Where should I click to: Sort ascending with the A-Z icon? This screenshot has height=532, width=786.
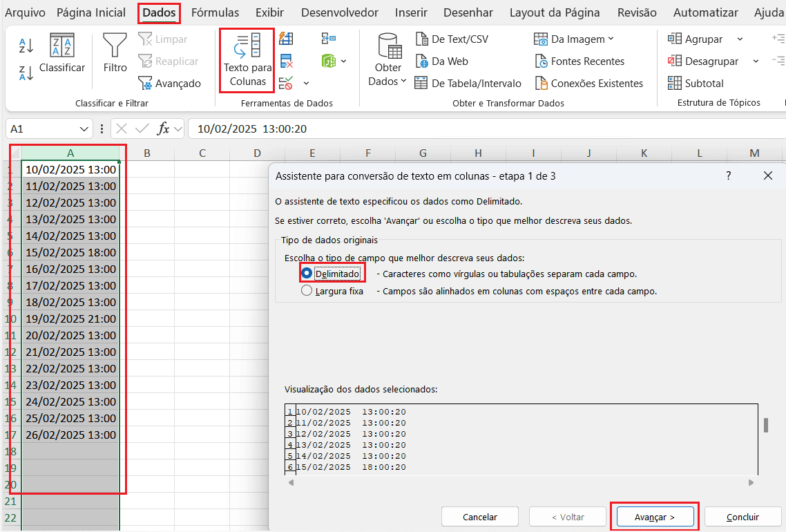26,46
